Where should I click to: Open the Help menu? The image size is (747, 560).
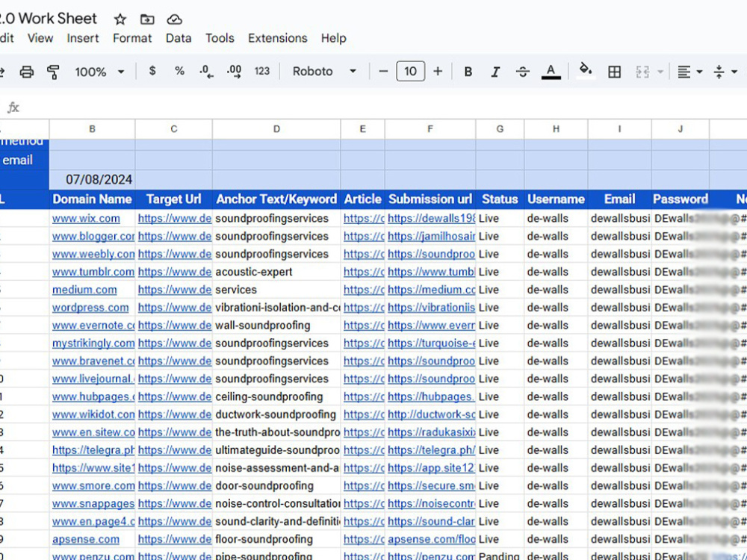(x=333, y=38)
